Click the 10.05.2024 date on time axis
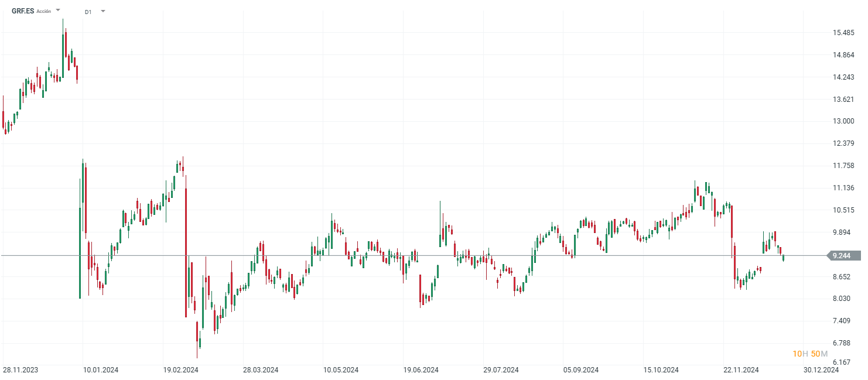The height and width of the screenshot is (380, 868). pos(341,370)
